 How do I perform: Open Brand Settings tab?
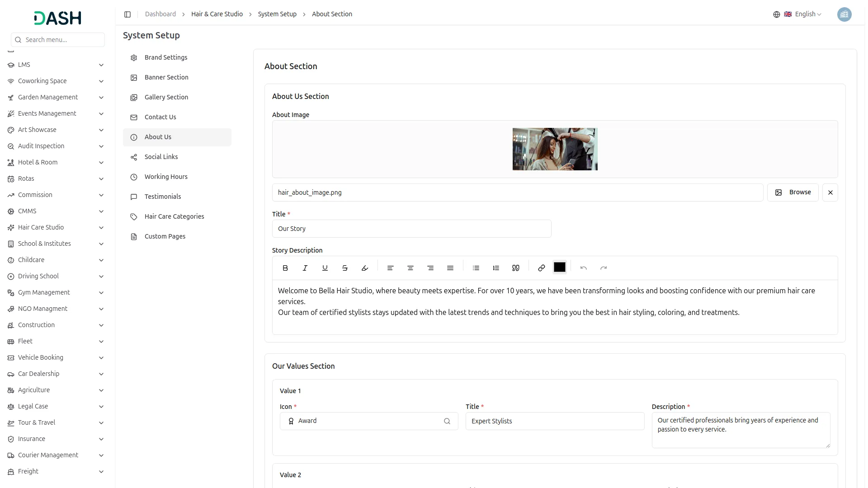[177, 58]
